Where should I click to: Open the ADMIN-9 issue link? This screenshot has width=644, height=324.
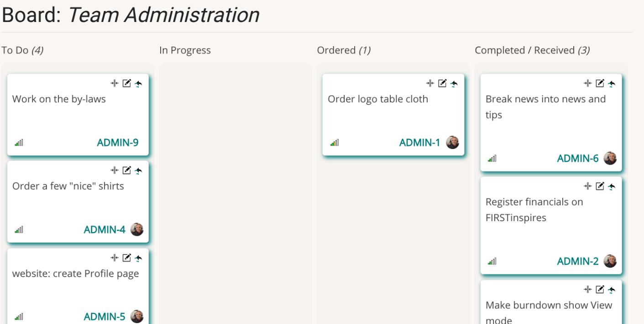coord(118,143)
